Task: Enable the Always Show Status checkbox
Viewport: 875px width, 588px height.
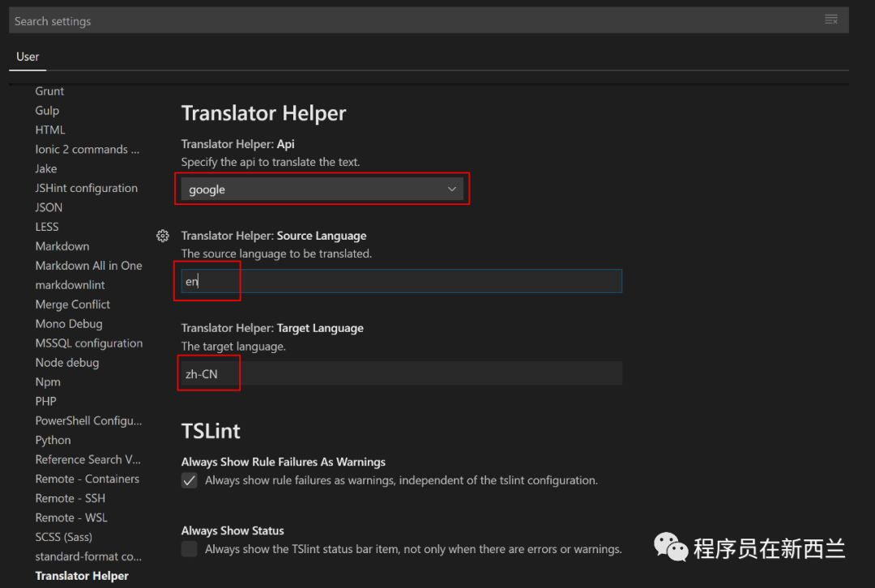Action: [189, 548]
